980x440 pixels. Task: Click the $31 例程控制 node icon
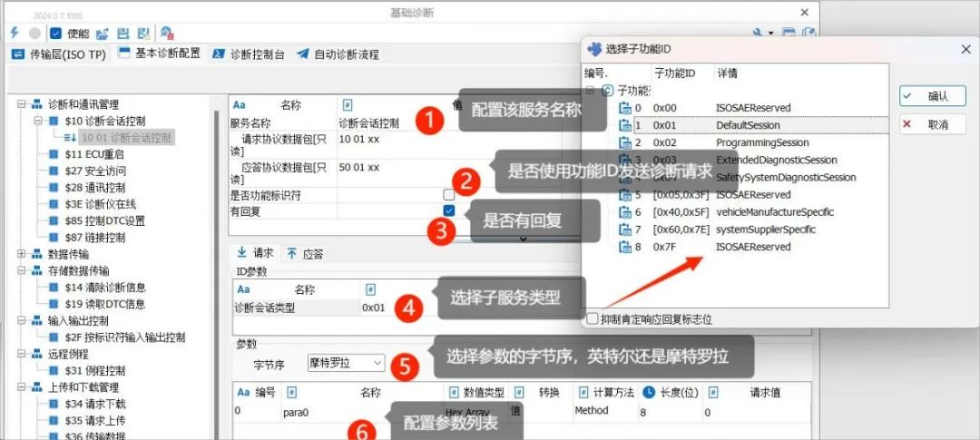click(x=54, y=371)
